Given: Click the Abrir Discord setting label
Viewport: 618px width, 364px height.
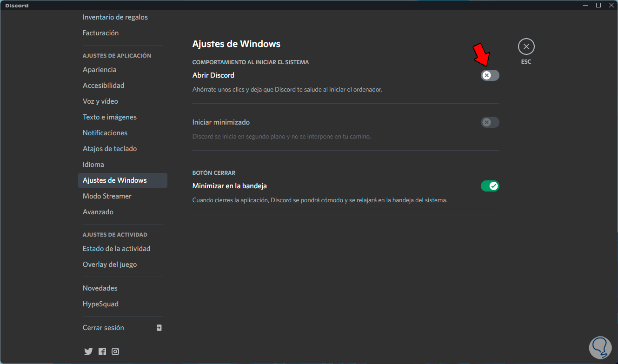Looking at the screenshot, I should 213,75.
